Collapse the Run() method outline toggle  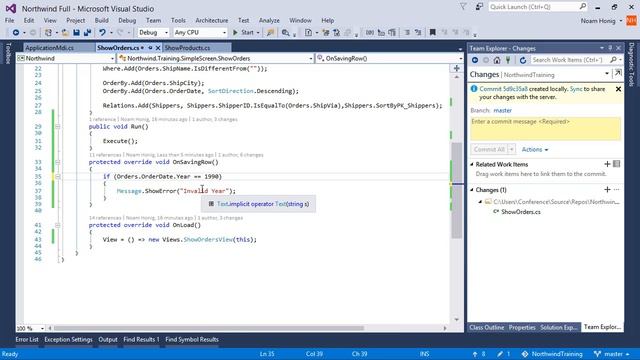58,127
